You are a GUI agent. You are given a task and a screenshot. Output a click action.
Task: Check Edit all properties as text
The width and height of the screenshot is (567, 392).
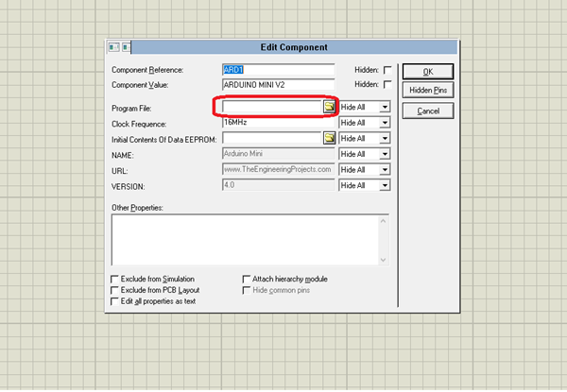[x=115, y=300]
